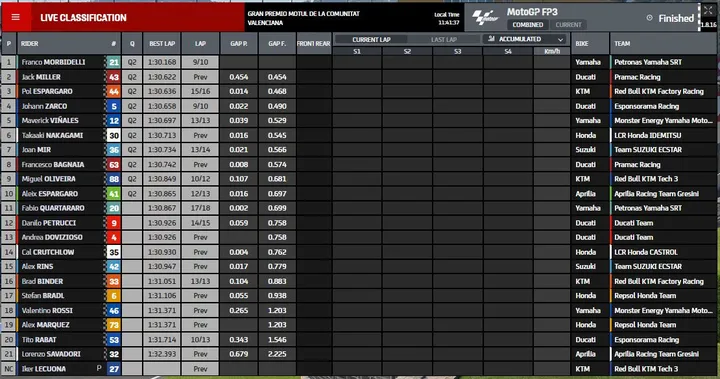Sort by the GAP F. column header
Screen dimensions: 720x379
pyautogui.click(x=277, y=44)
